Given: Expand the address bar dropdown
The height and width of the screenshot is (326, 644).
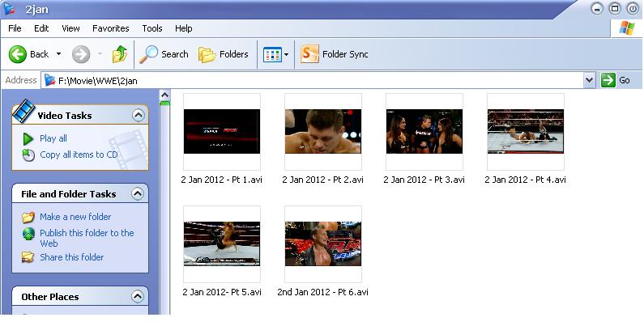Looking at the screenshot, I should [x=590, y=80].
